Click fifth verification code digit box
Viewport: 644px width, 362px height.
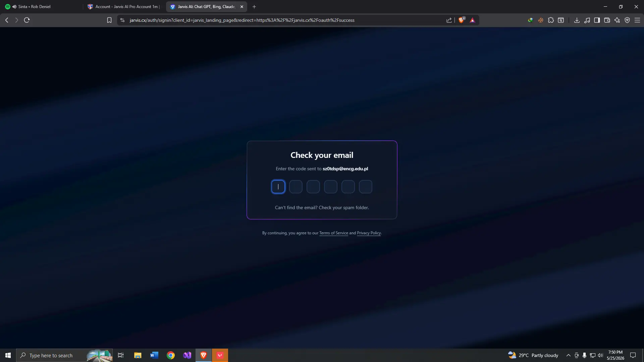coord(348,187)
